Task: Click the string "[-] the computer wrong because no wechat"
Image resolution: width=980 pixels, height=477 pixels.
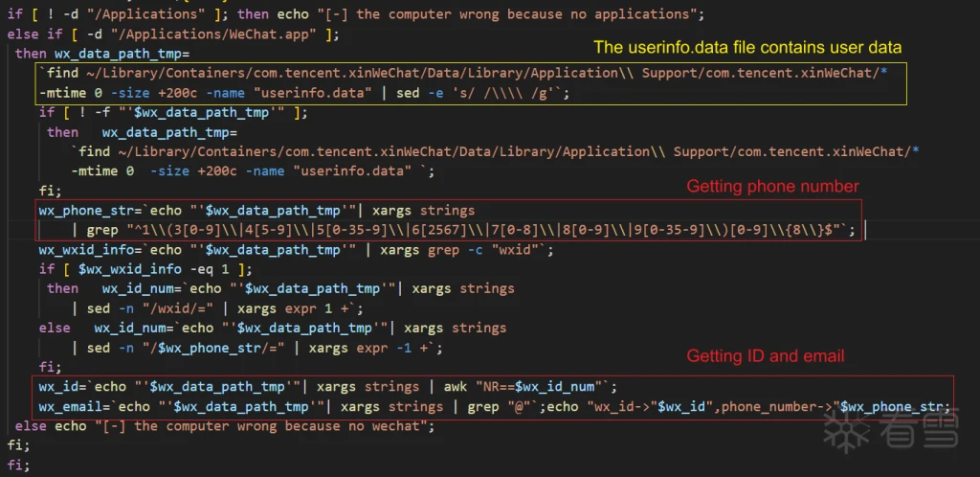Action: click(x=262, y=426)
